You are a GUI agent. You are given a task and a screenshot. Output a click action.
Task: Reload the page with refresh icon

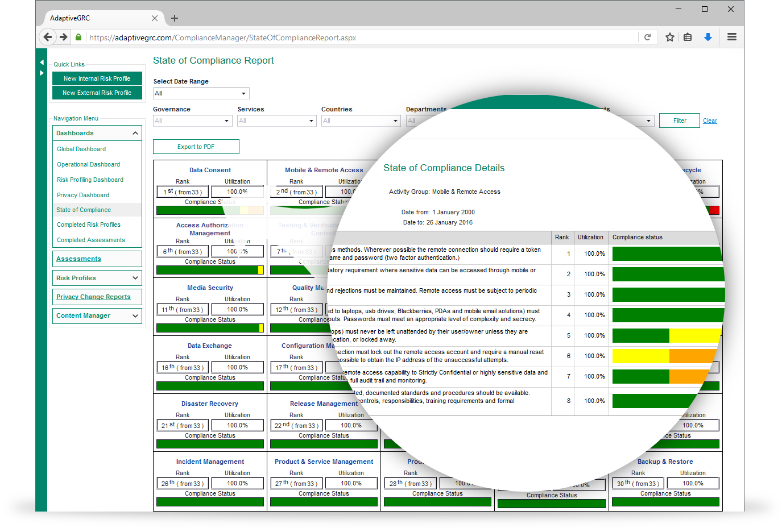pyautogui.click(x=647, y=38)
